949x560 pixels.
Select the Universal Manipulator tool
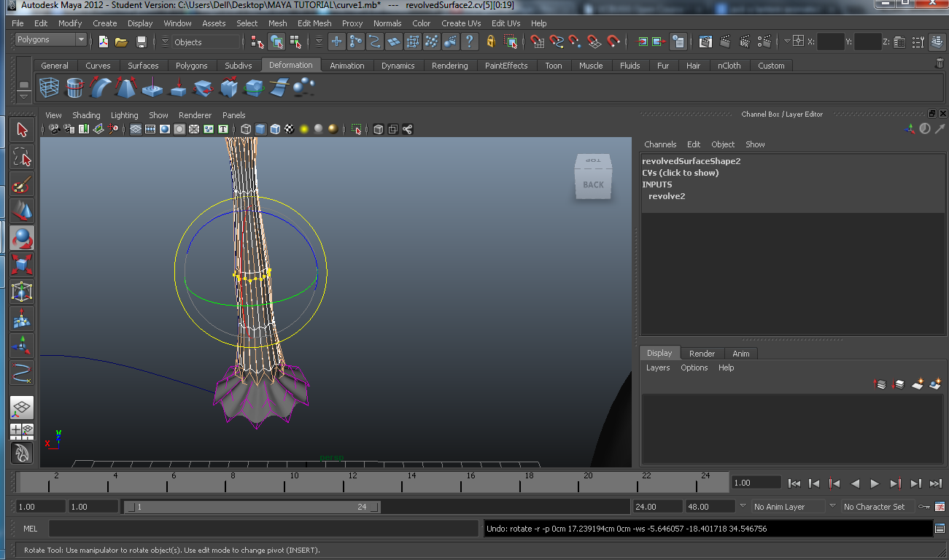22,292
